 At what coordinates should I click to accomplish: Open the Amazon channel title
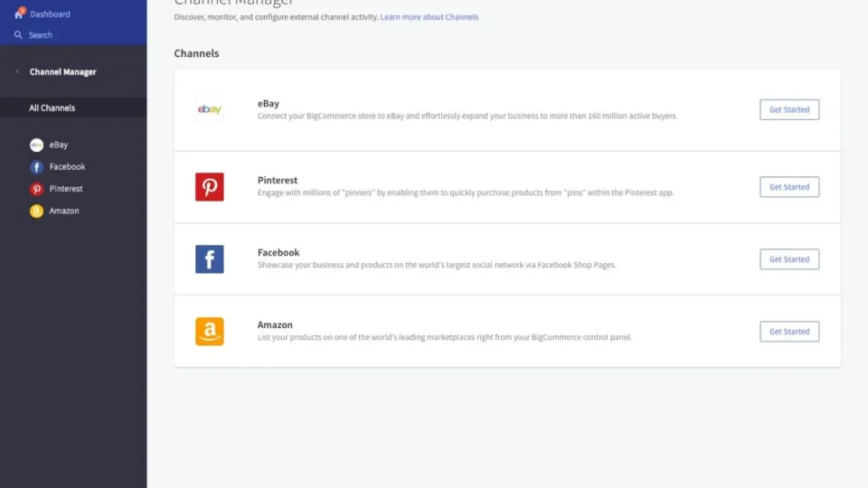[275, 325]
